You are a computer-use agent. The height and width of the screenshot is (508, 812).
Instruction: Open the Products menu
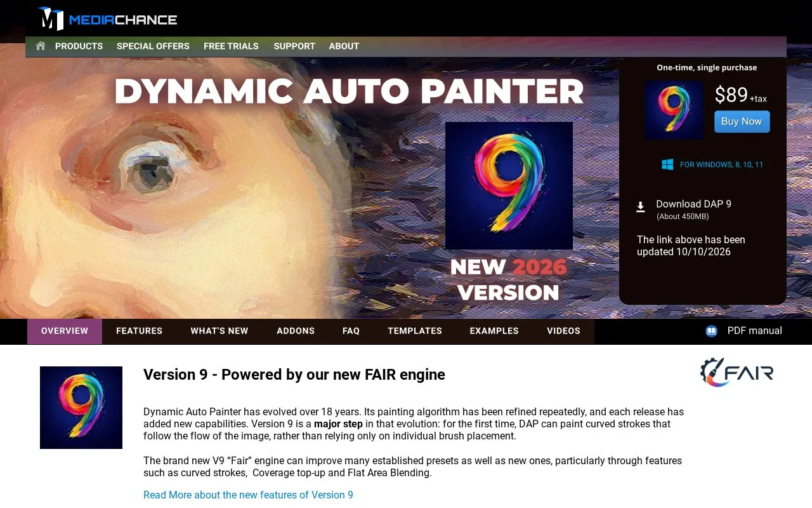[79, 46]
